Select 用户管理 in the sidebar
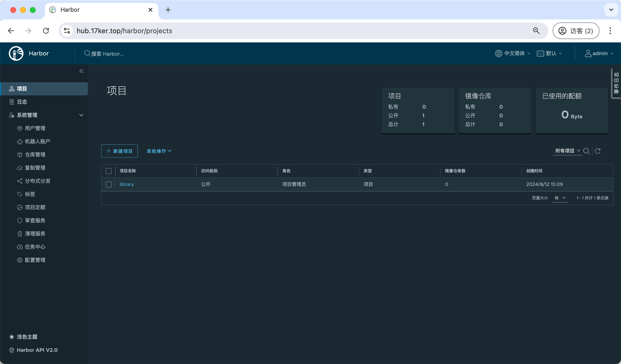 pyautogui.click(x=35, y=128)
